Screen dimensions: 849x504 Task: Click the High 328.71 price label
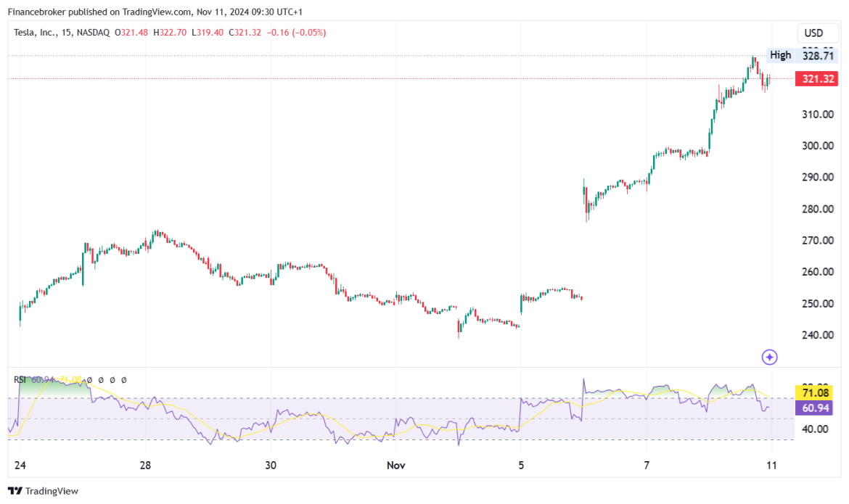(802, 55)
